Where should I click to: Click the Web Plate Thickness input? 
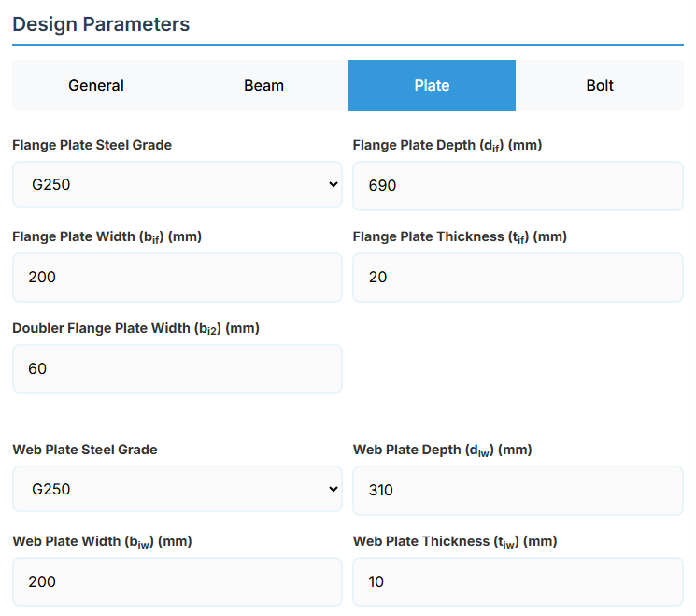518,582
